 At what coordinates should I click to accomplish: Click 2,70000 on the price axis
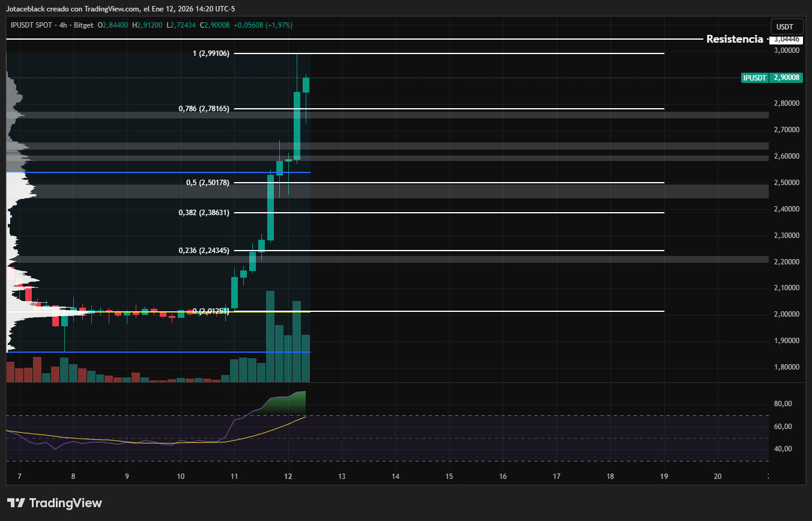point(786,130)
